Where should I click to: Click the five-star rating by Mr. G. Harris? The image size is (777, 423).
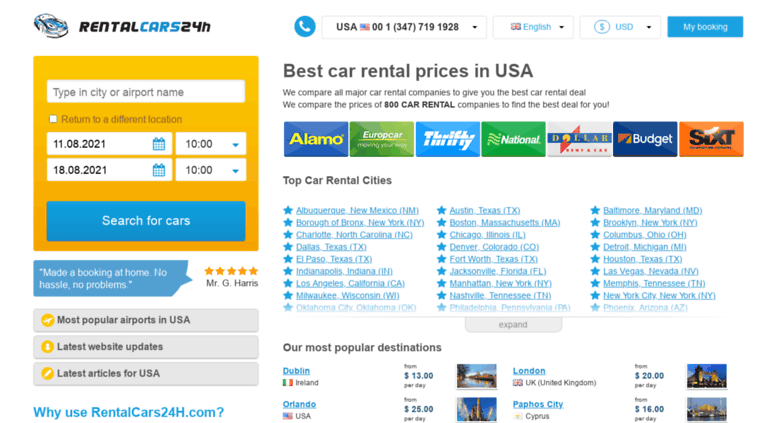pyautogui.click(x=231, y=271)
